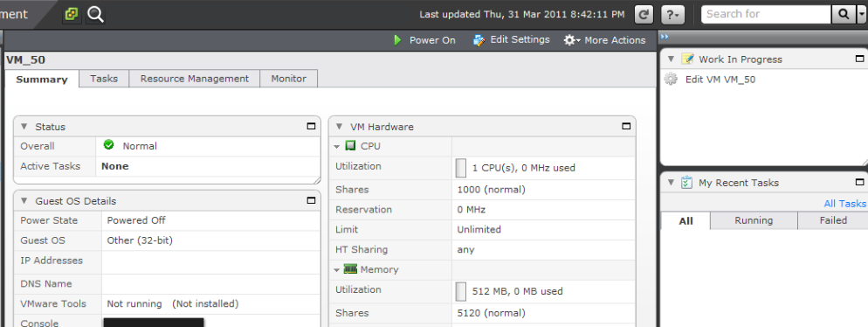Image resolution: width=868 pixels, height=327 pixels.
Task: Click the 5120 (normal) memory shares value
Action: coord(491,313)
